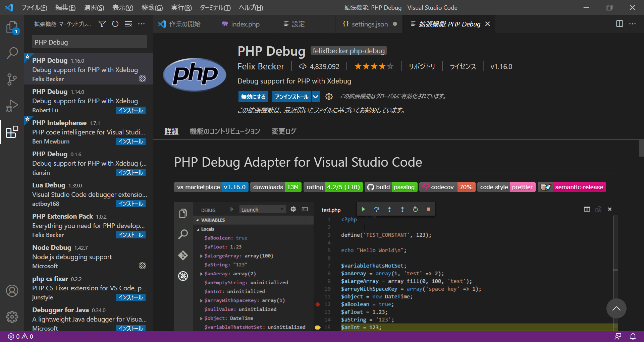Open PHP Debug's manage gear beside the uninstall button
This screenshot has height=342, width=644.
(329, 97)
